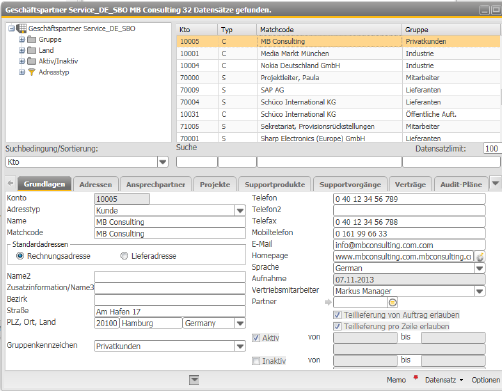Click the bottom center collapse panel icon
The image size is (502, 391).
[x=194, y=380]
